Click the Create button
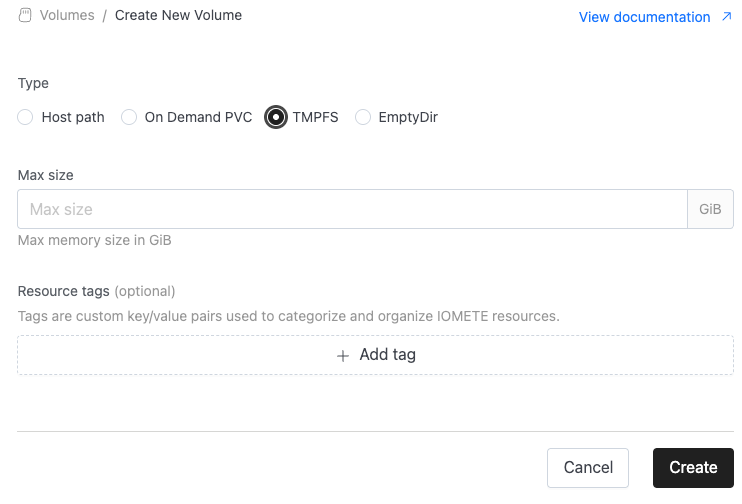Viewport: 742px width, 504px height. tap(693, 468)
